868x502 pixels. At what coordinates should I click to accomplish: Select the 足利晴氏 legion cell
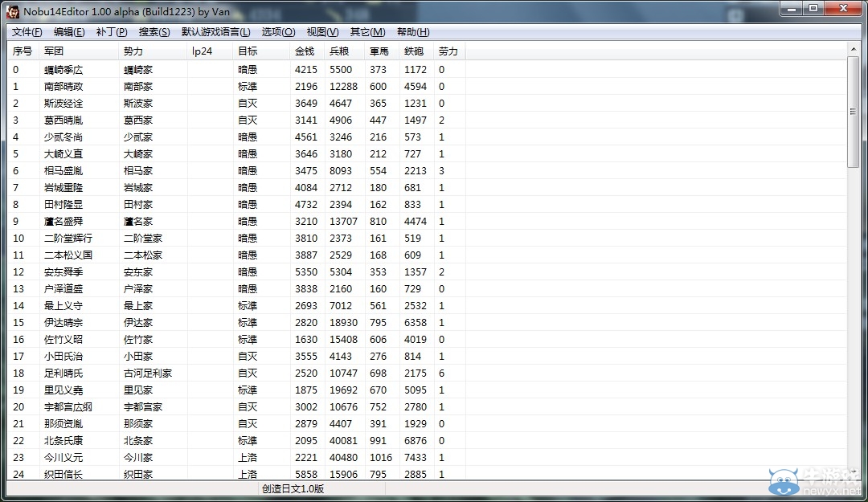[x=63, y=373]
